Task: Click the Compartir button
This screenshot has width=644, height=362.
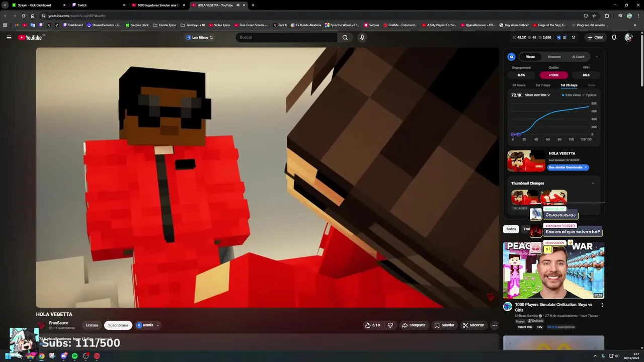Action: point(414,325)
